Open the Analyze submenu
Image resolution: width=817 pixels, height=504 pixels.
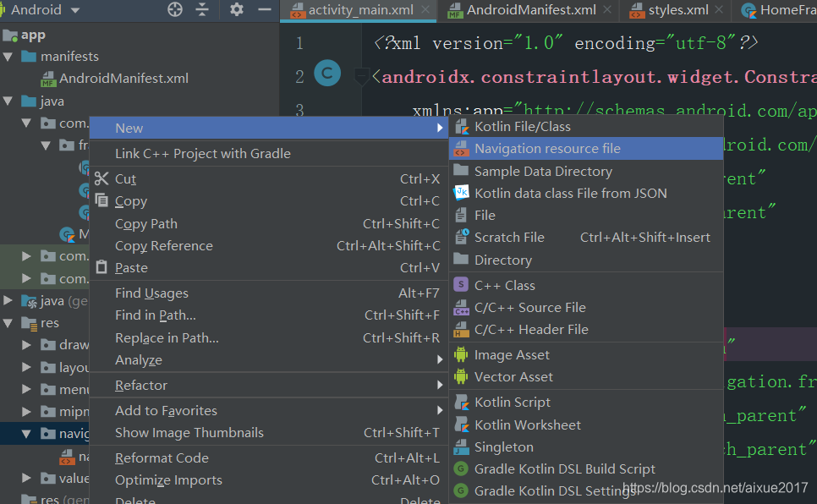269,360
